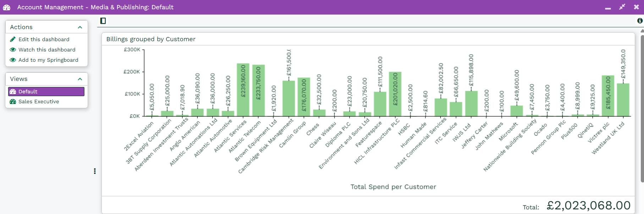Switch to the Sales Executive view

pos(39,101)
